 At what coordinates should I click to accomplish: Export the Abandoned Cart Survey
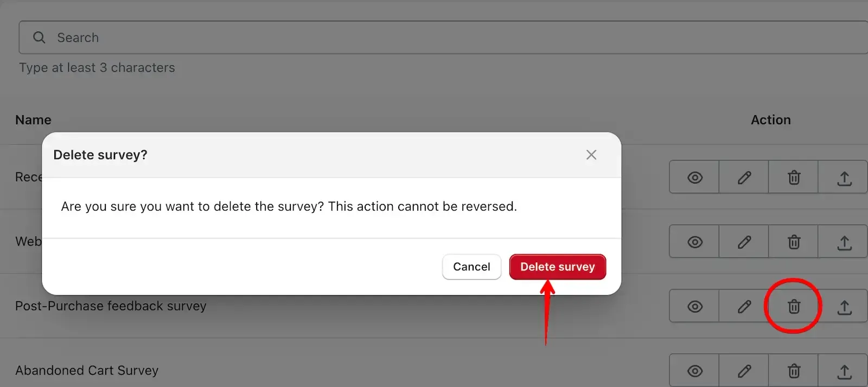click(x=844, y=371)
